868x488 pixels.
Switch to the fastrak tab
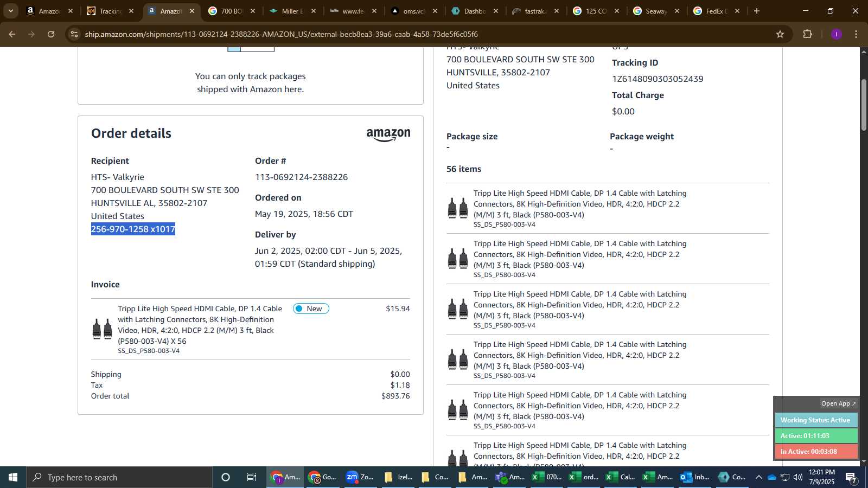(535, 11)
